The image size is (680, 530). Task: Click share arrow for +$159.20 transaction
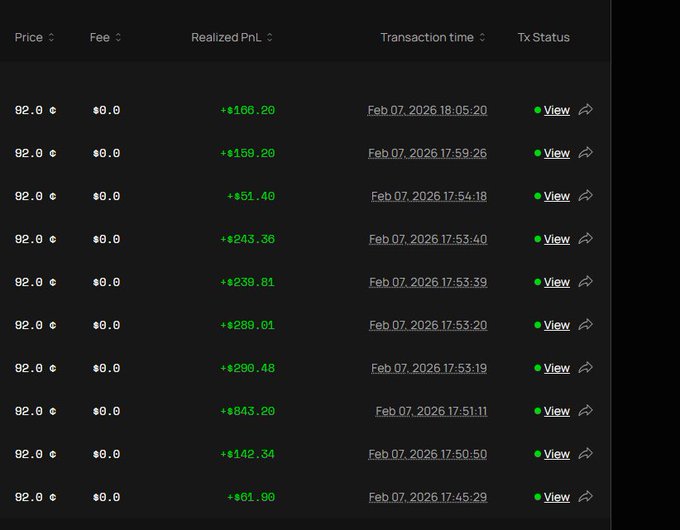click(586, 153)
